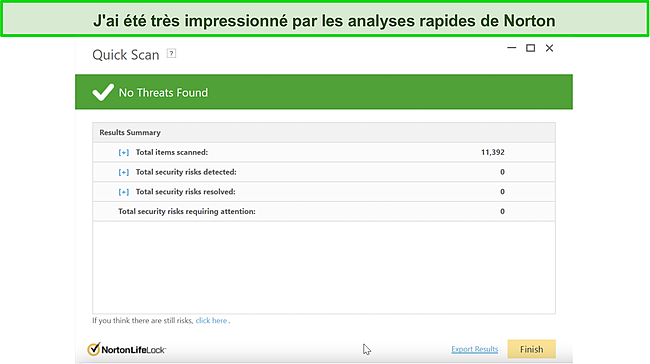The height and width of the screenshot is (364, 650).
Task: Expand the Total security risks detected row
Action: coord(124,172)
